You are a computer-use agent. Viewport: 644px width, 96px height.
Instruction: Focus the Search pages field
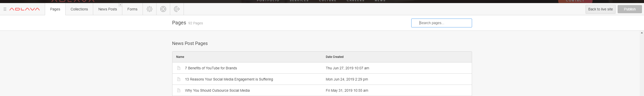click(441, 23)
